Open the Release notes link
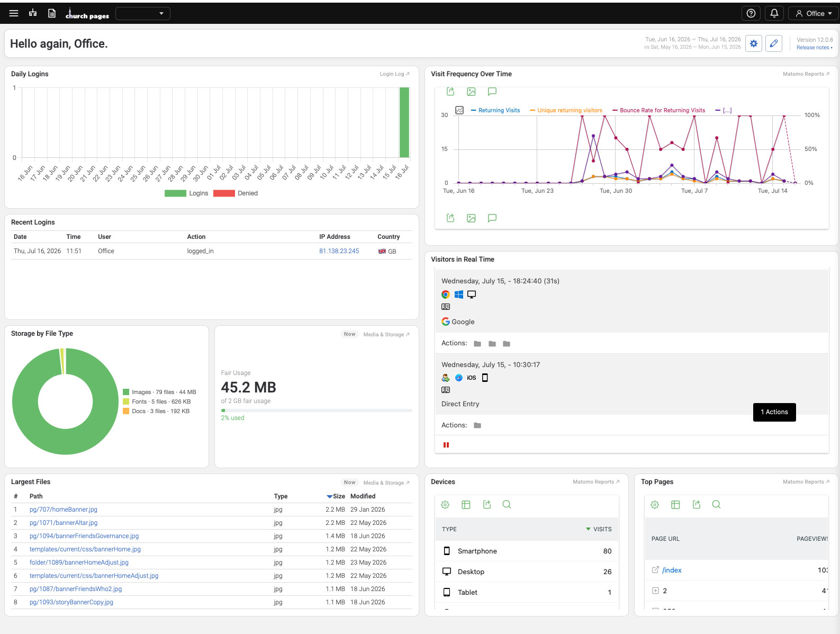The width and height of the screenshot is (840, 634). 814,48
